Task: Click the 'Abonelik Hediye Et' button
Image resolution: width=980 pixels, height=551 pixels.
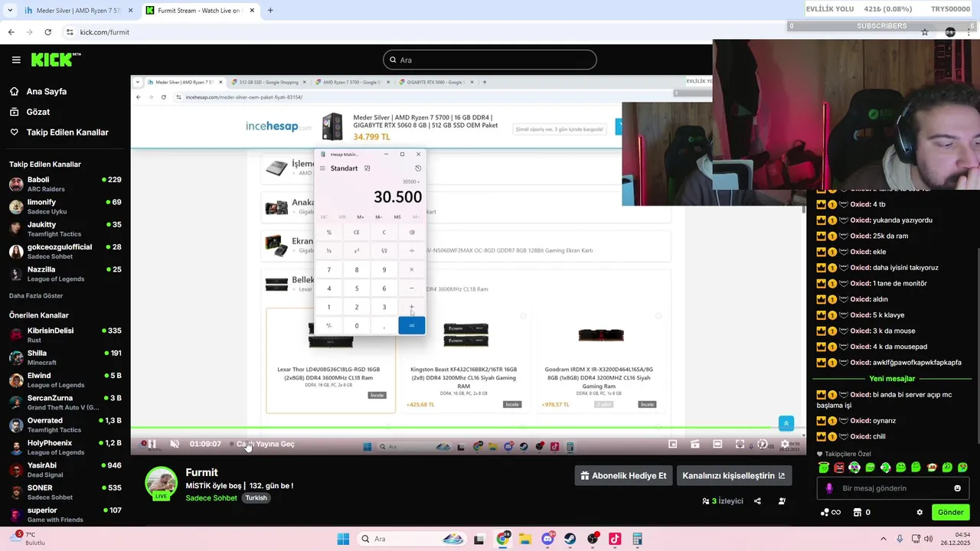Action: coord(624,475)
